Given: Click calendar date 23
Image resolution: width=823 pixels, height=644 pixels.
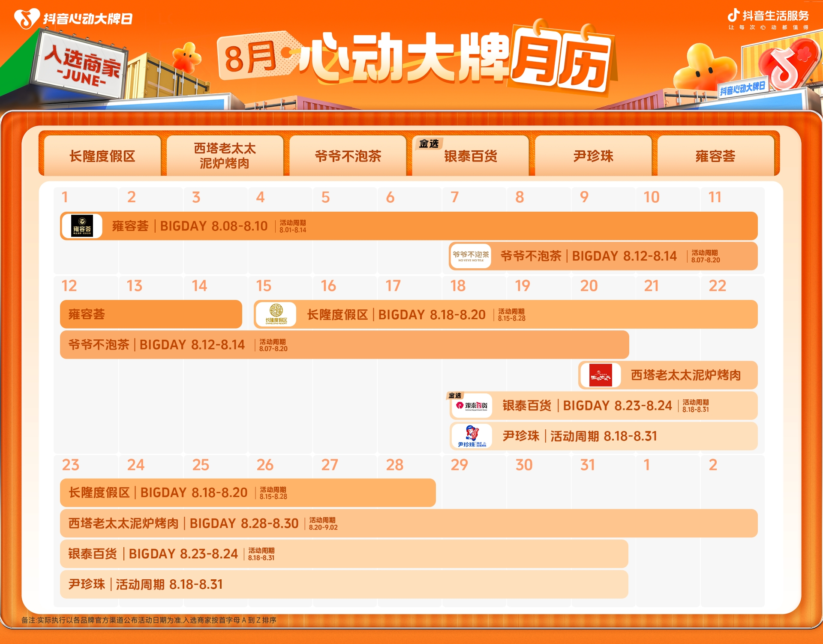Looking at the screenshot, I should coord(71,465).
